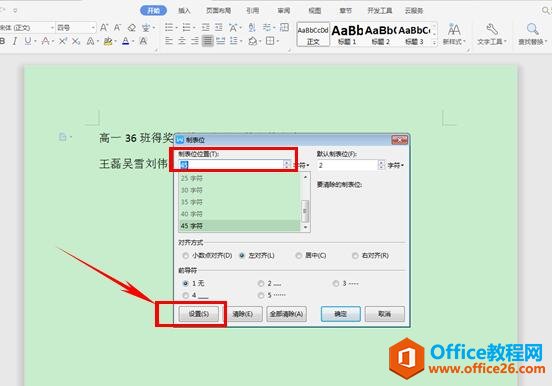
Task: Click the blue-underlined font color A
Action: [x=126, y=41]
